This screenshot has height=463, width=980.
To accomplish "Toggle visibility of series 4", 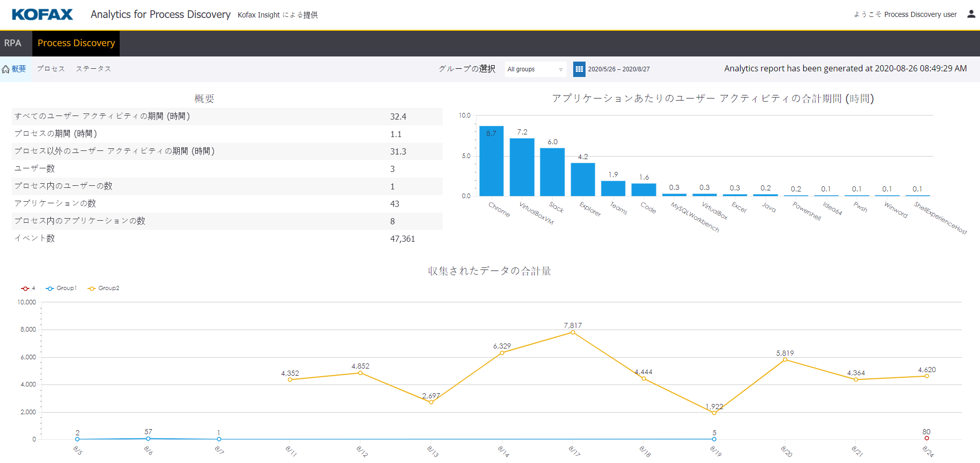I will 28,288.
